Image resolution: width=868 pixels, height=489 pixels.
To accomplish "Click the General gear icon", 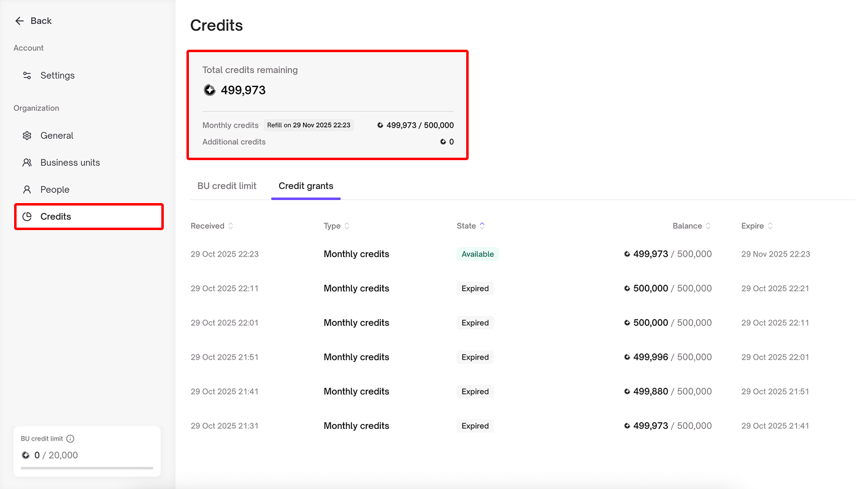I will 27,136.
